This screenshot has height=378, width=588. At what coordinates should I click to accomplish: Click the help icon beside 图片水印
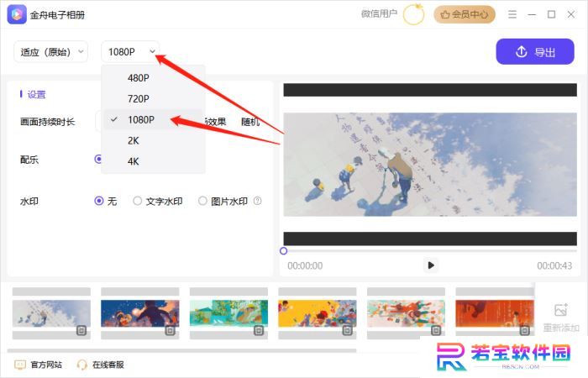click(257, 201)
